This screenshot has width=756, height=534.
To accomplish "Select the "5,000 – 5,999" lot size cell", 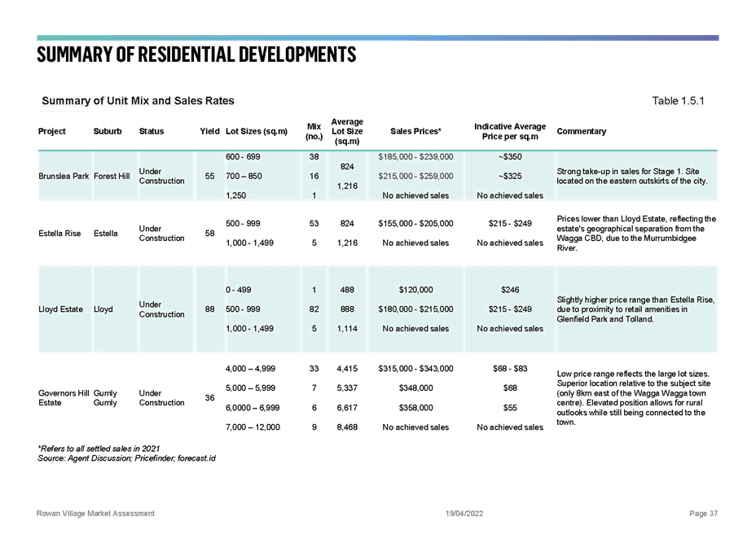I will (251, 388).
